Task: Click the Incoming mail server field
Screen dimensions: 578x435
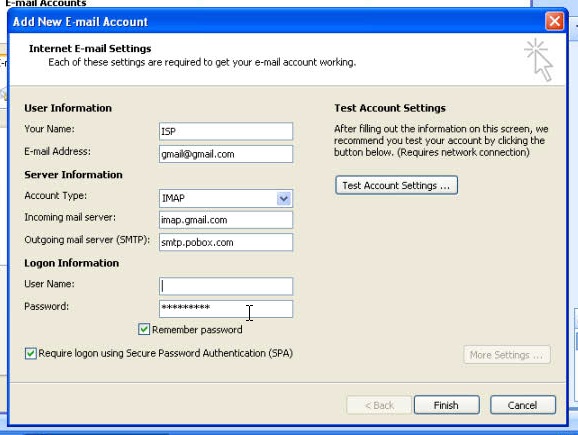Action: coord(226,220)
